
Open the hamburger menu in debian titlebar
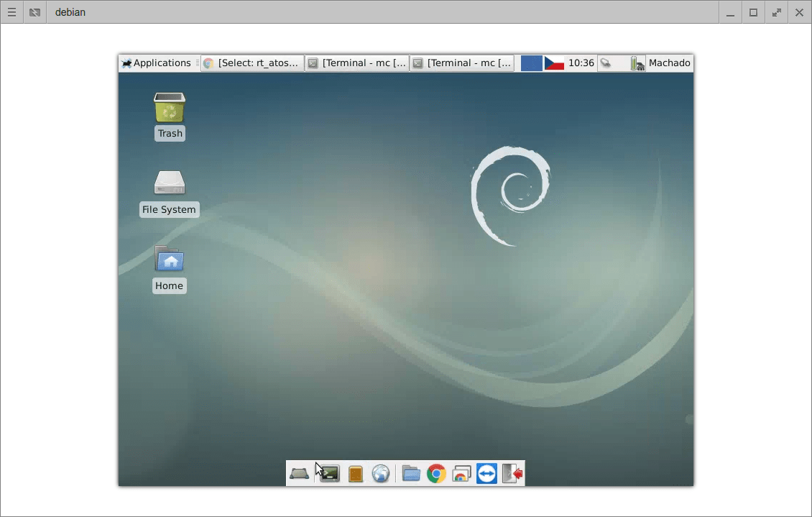[11, 12]
